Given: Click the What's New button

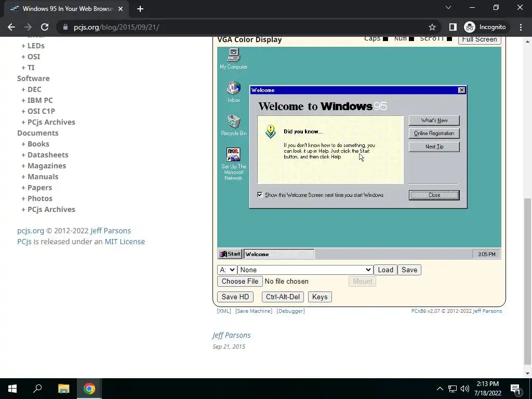Looking at the screenshot, I should click(x=434, y=121).
